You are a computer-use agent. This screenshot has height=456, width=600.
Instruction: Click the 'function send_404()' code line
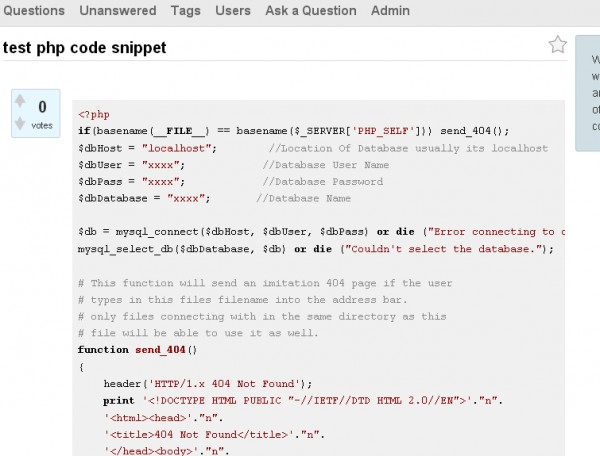(x=138, y=350)
